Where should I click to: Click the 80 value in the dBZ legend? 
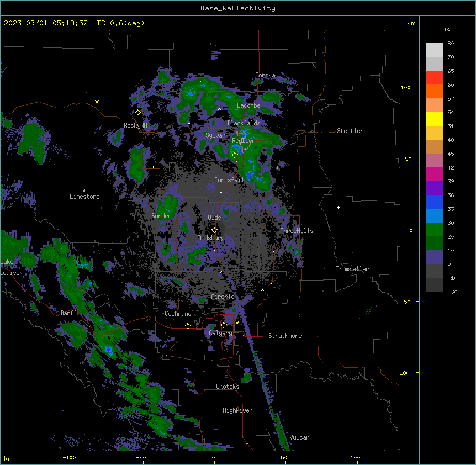click(x=451, y=44)
